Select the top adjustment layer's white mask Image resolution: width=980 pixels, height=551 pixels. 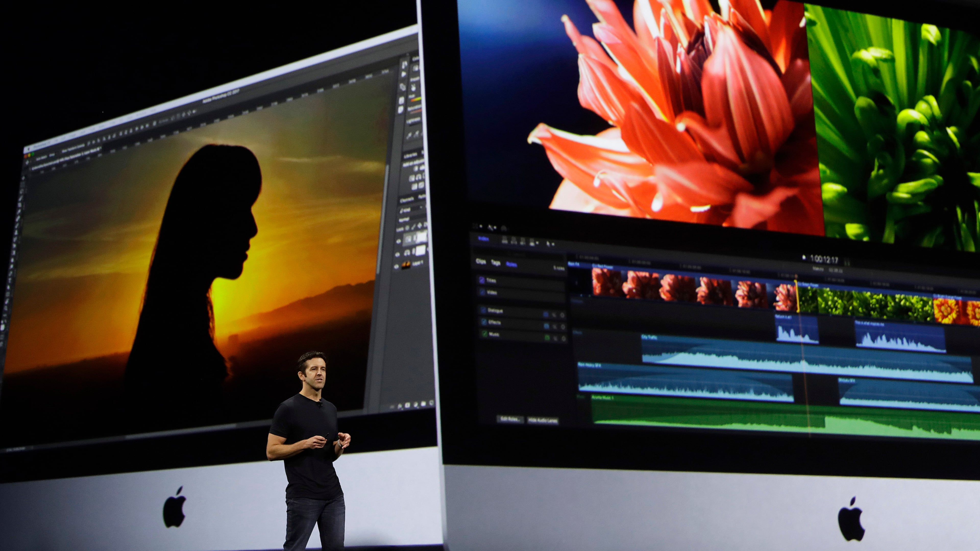tap(422, 238)
